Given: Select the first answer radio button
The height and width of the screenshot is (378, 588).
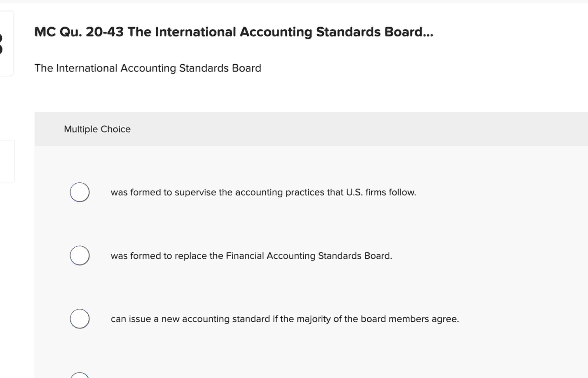Looking at the screenshot, I should click(x=80, y=192).
